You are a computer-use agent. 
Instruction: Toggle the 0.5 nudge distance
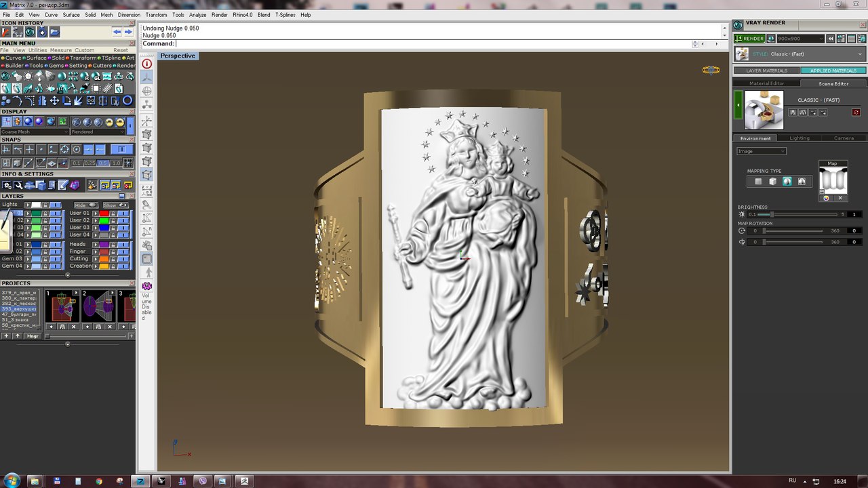(102, 163)
